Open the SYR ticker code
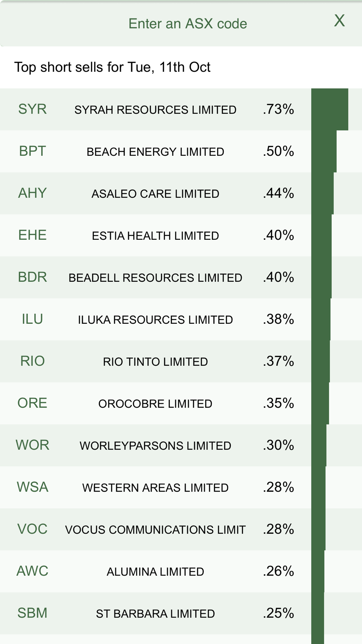 tap(32, 109)
